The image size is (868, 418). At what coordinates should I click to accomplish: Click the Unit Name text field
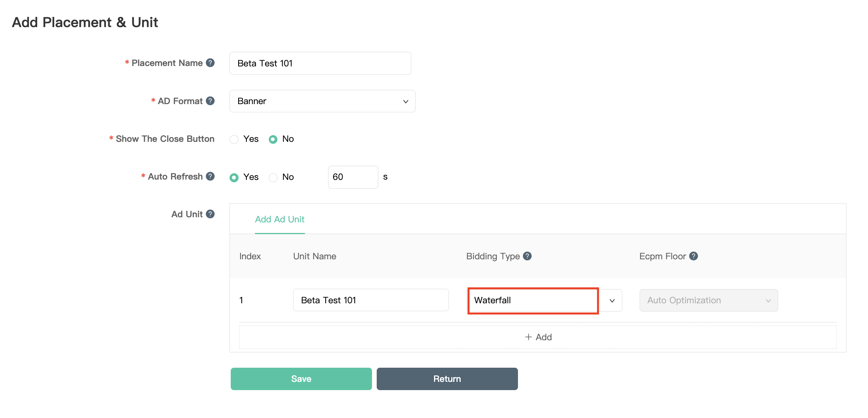tap(370, 301)
